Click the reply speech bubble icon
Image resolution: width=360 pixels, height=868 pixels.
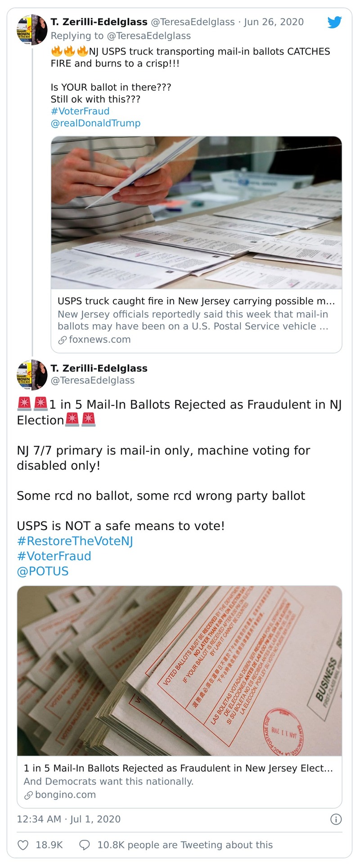pos(85,845)
